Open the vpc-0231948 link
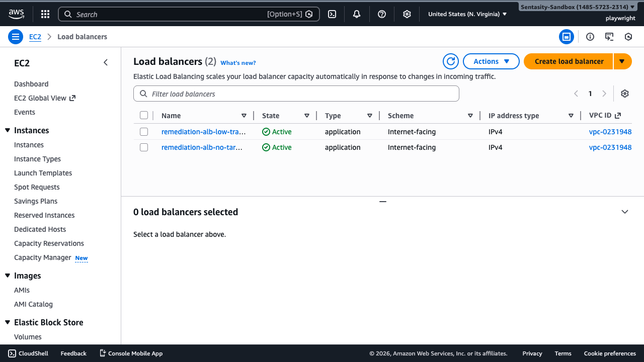644x362 pixels. (x=610, y=132)
